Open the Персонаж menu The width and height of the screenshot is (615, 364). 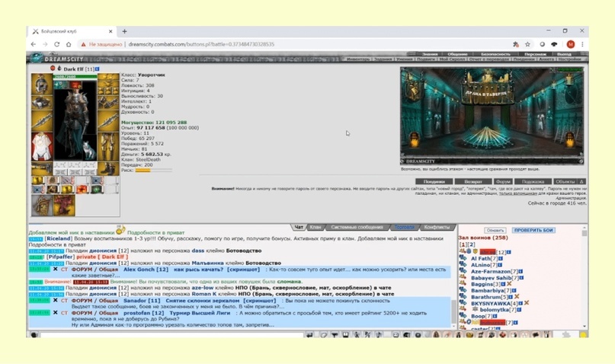(x=535, y=54)
